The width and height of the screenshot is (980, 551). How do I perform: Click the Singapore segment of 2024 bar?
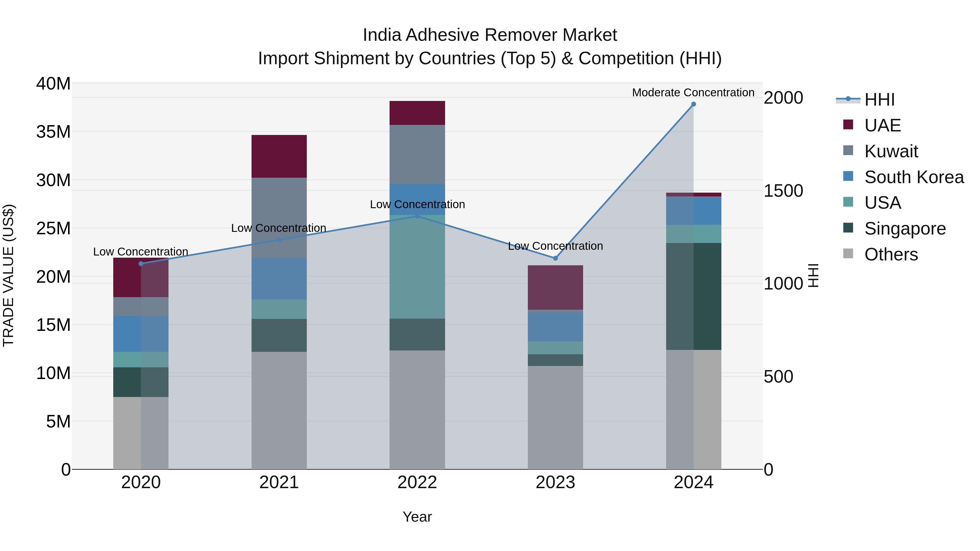pos(693,296)
